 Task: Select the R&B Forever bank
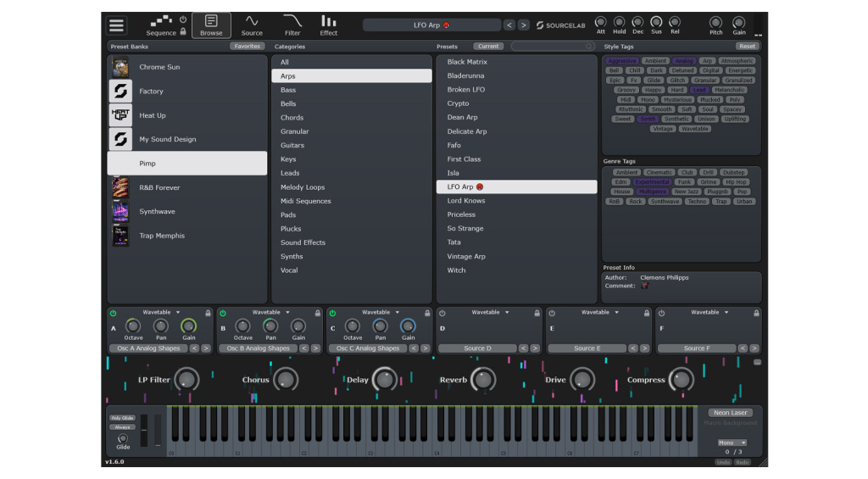pos(187,187)
